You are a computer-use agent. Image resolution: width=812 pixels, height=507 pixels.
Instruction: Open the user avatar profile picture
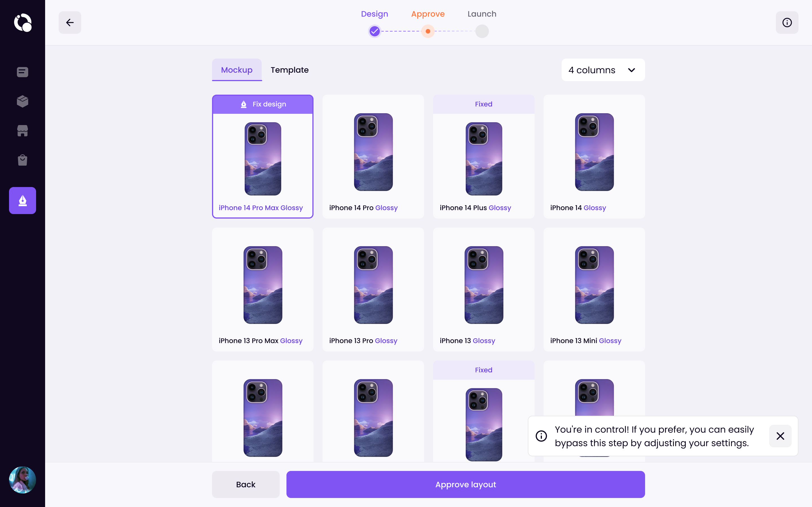point(23,480)
